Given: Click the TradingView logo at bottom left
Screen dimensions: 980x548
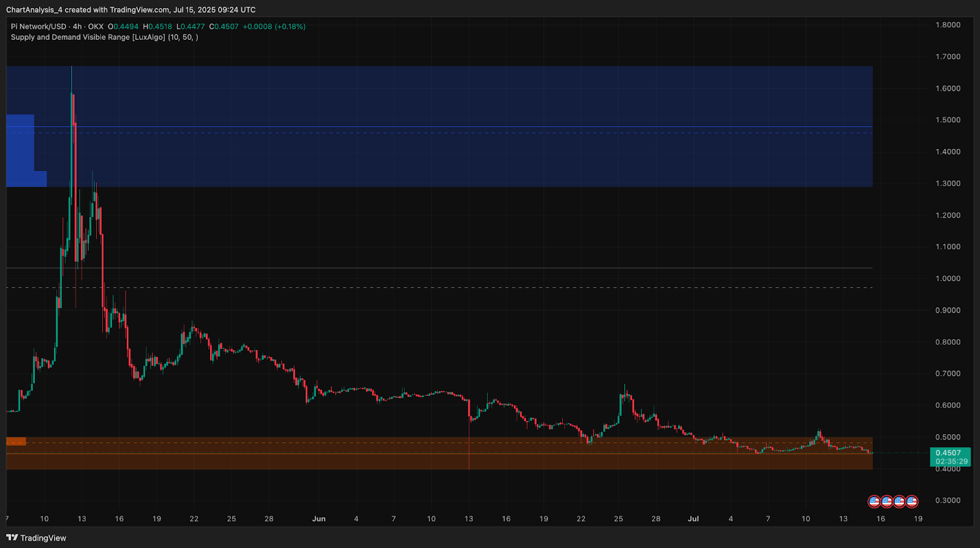Looking at the screenshot, I should pos(36,538).
